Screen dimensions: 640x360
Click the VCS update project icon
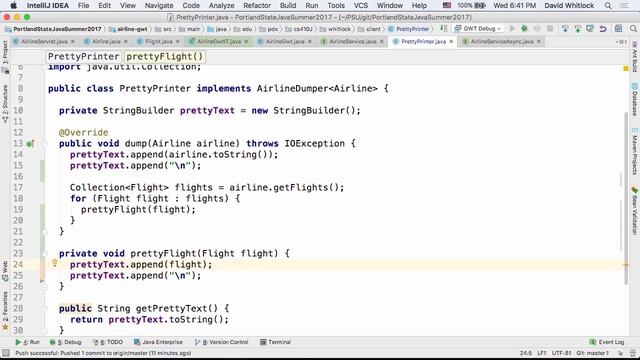tap(565, 29)
